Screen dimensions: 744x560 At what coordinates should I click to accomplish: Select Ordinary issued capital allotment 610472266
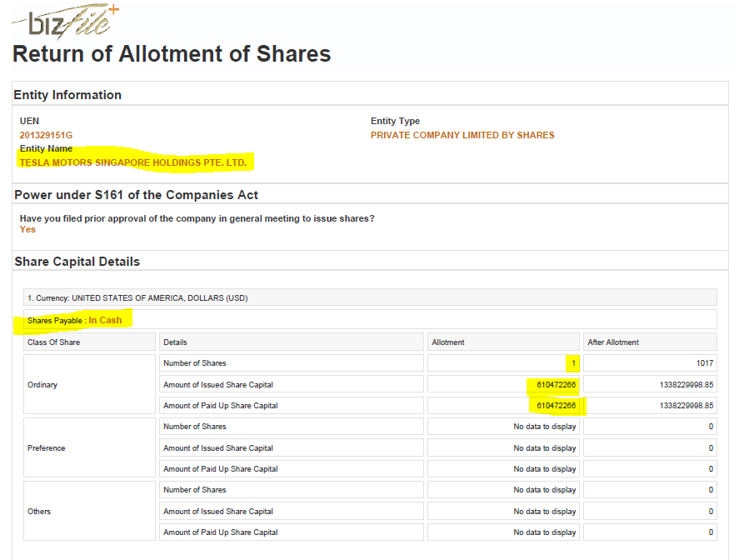click(556, 384)
